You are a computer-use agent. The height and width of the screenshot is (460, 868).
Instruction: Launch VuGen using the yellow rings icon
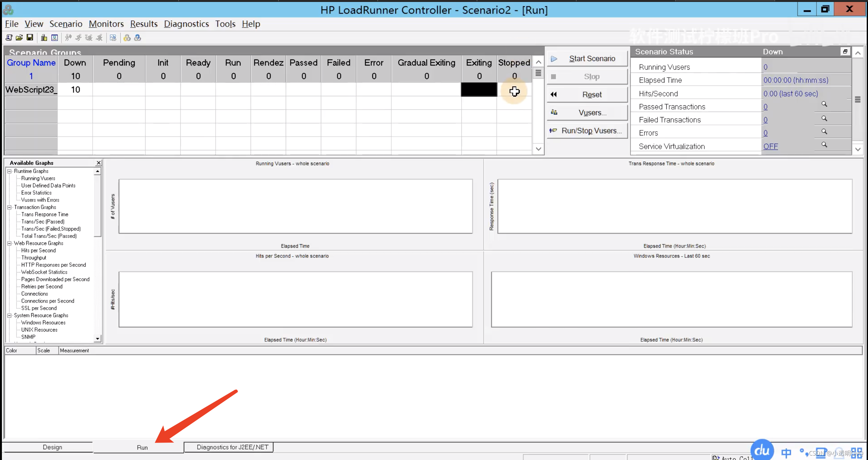(x=127, y=37)
